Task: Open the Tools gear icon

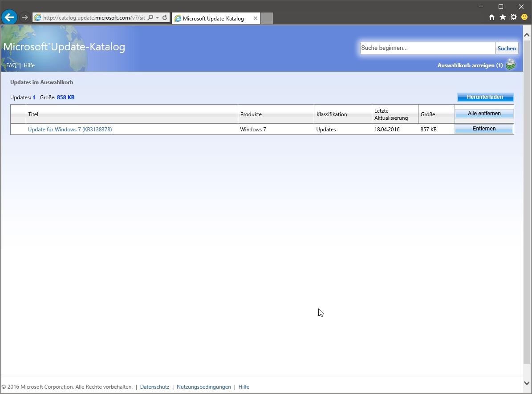Action: click(x=514, y=17)
